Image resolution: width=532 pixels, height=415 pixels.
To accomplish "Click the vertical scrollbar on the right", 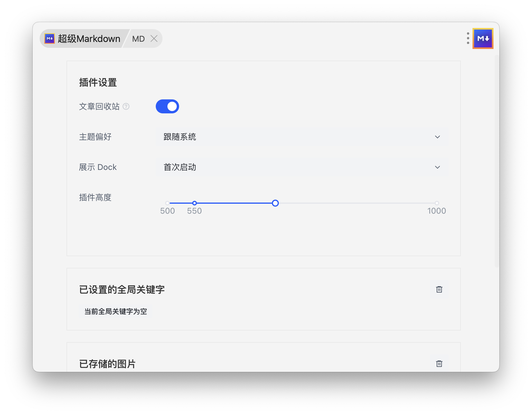I will coord(497,161).
